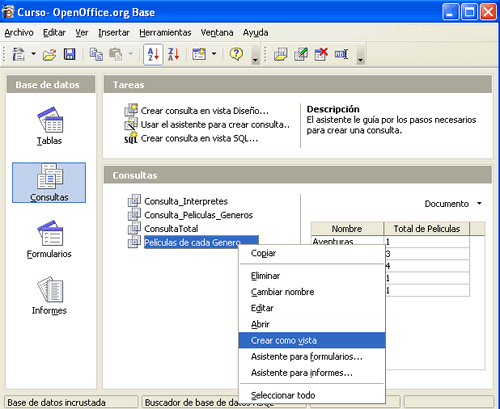Select Informes in database pane

tap(49, 296)
